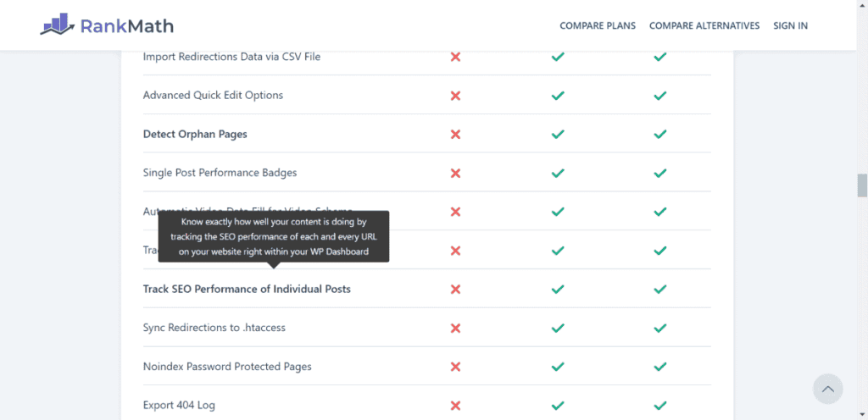Click last green check for Import Redirections Data row
The width and height of the screenshot is (868, 420).
coord(659,57)
